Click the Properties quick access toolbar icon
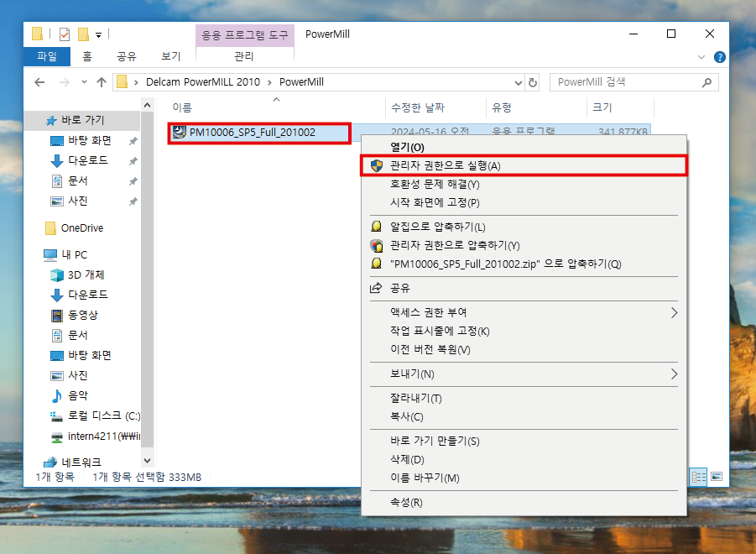This screenshot has height=554, width=756. tap(65, 34)
